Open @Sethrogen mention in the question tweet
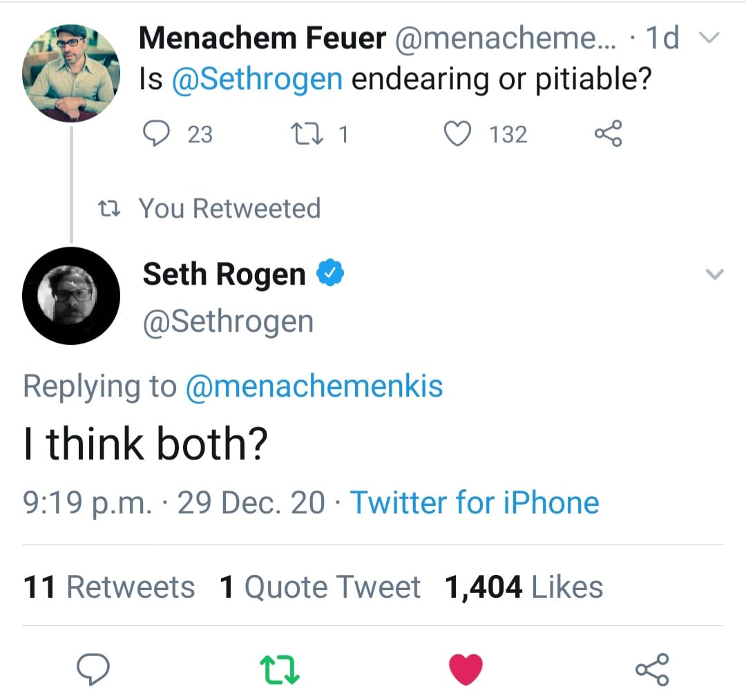The width and height of the screenshot is (746, 700). pos(256,79)
